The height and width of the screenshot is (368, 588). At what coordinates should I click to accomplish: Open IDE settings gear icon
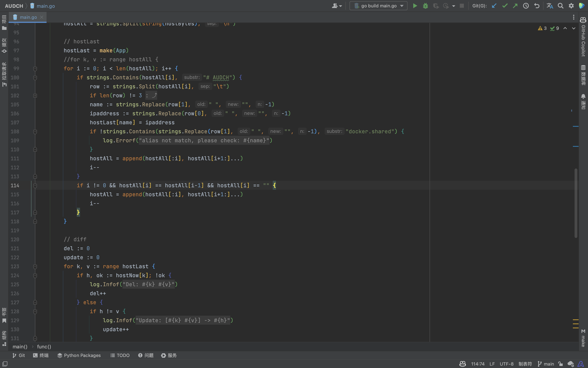click(571, 6)
